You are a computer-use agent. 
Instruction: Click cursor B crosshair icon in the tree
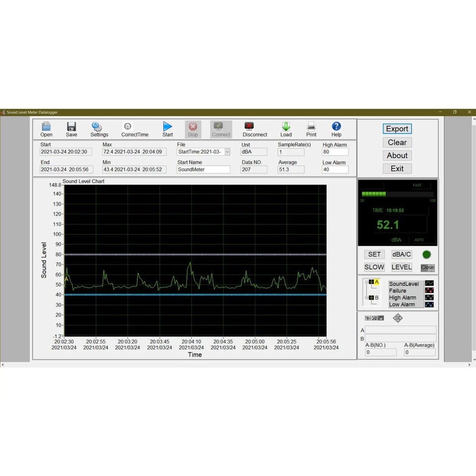tap(371, 298)
